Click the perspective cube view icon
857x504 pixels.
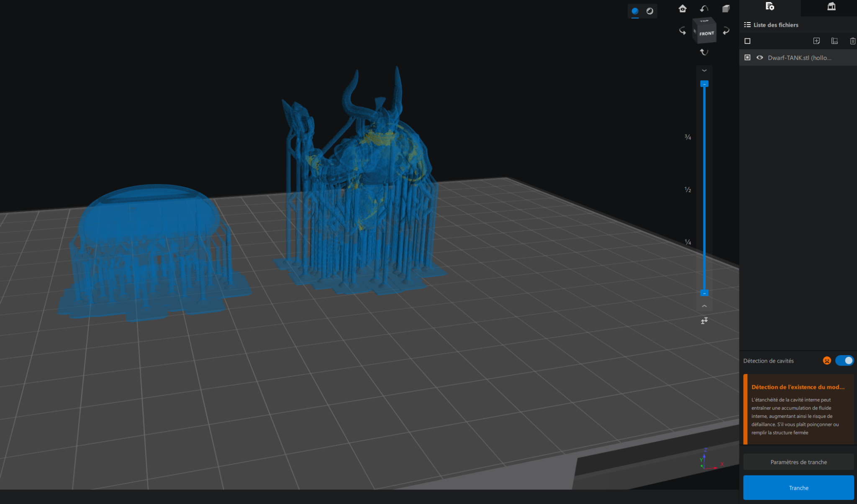(726, 9)
